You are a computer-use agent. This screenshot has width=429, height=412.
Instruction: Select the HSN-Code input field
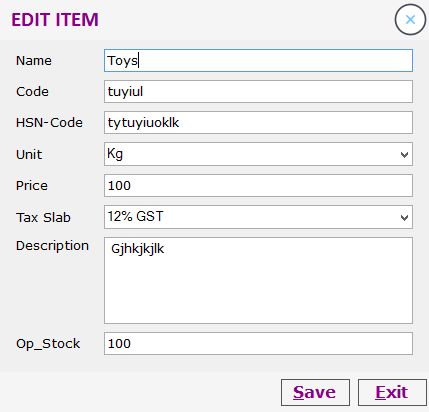pyautogui.click(x=258, y=123)
